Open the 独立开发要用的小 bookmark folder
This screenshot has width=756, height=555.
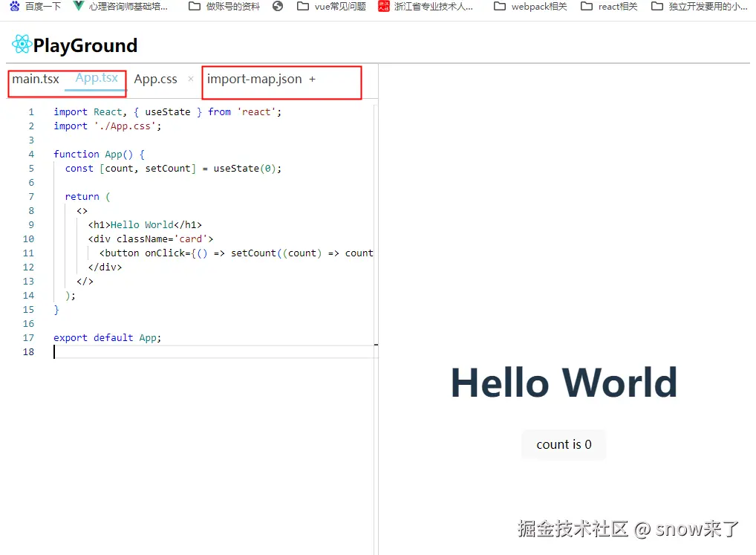click(699, 6)
